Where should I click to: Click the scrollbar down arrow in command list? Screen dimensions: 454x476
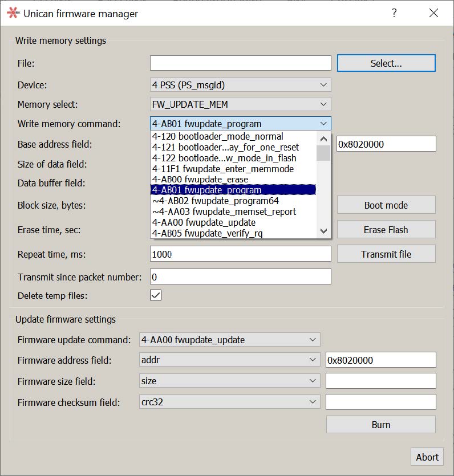pos(323,231)
